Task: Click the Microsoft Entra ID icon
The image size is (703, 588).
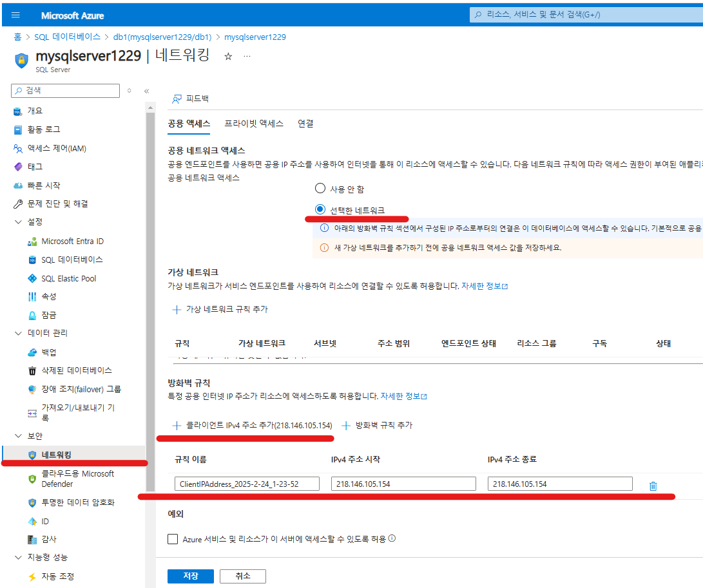Action: coord(32,242)
